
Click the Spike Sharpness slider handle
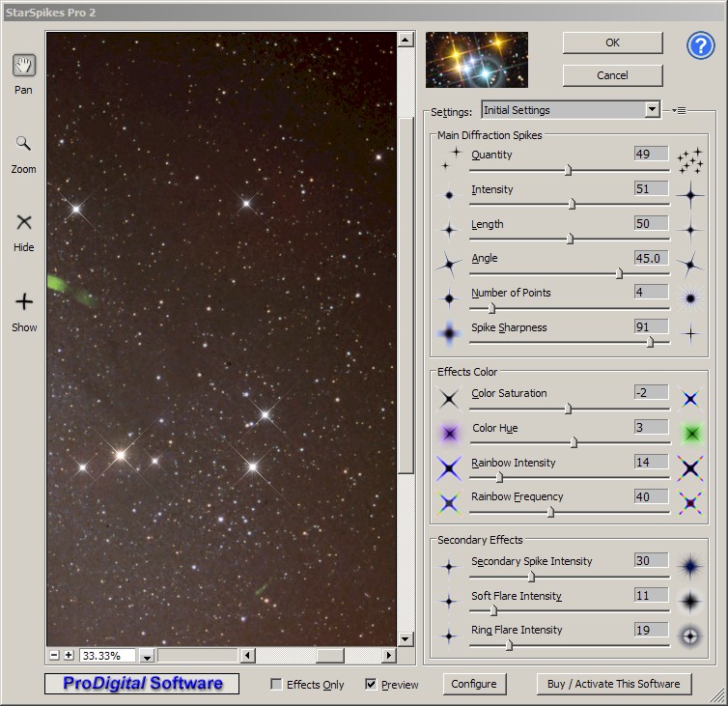point(651,341)
